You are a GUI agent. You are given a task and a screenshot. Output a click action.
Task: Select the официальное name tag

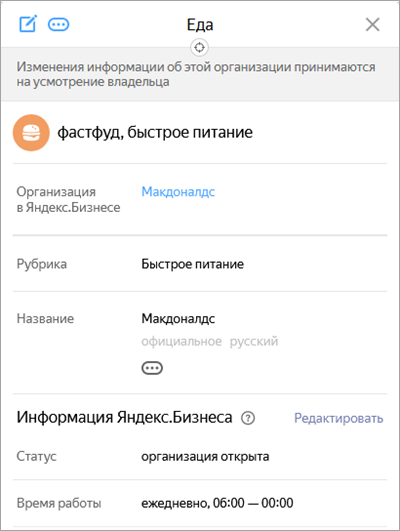(182, 341)
